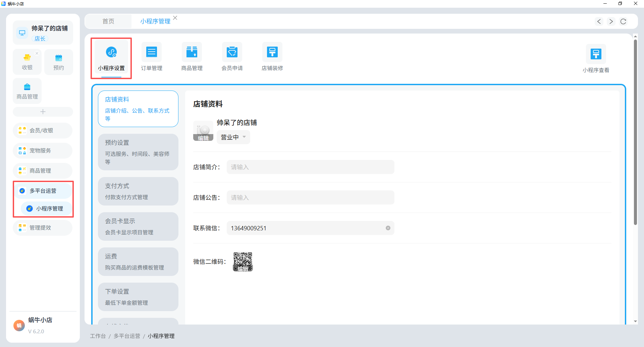This screenshot has height=347, width=644.
Task: Remove the 收银 shortcut with its small x
Action: [x=37, y=53]
